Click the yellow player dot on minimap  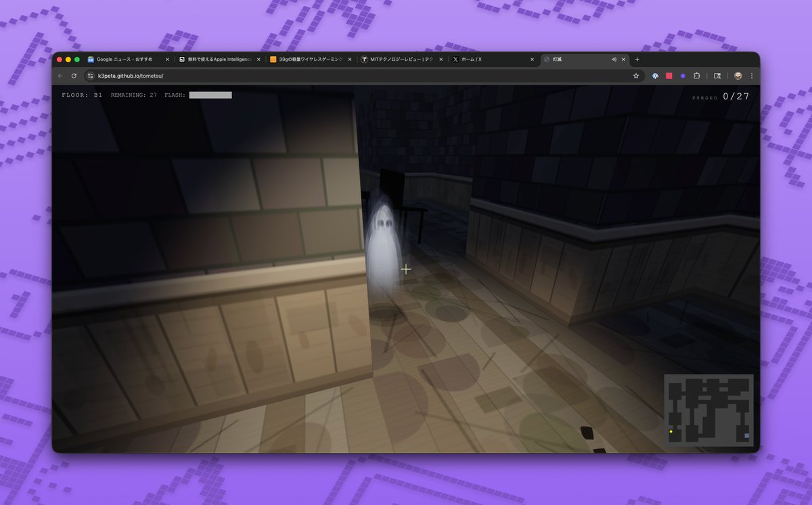(x=671, y=431)
